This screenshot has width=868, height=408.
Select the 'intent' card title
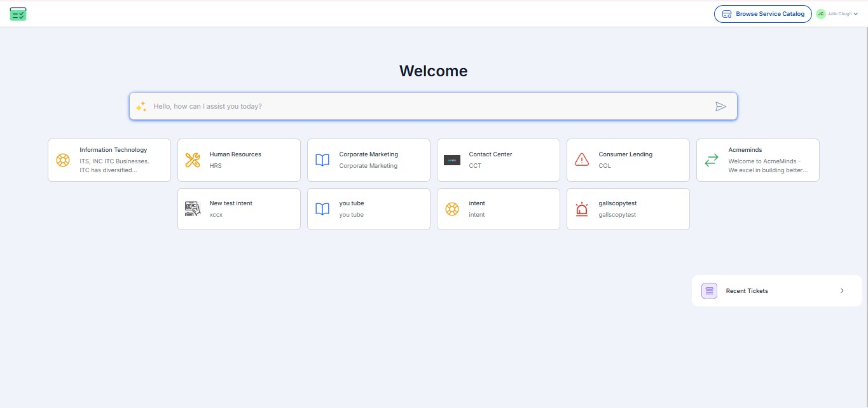click(477, 203)
